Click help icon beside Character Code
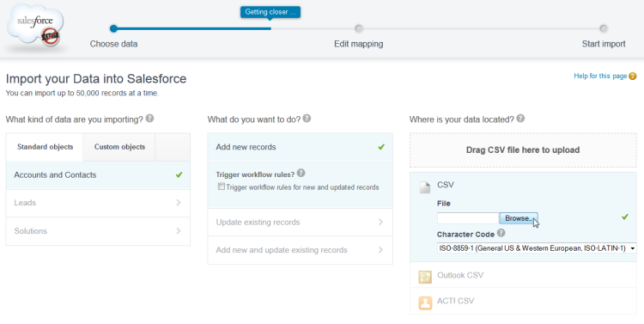 point(501,233)
